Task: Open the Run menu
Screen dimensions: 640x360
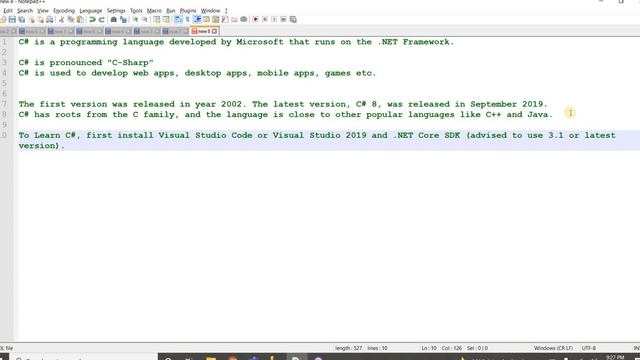Action: point(171,11)
